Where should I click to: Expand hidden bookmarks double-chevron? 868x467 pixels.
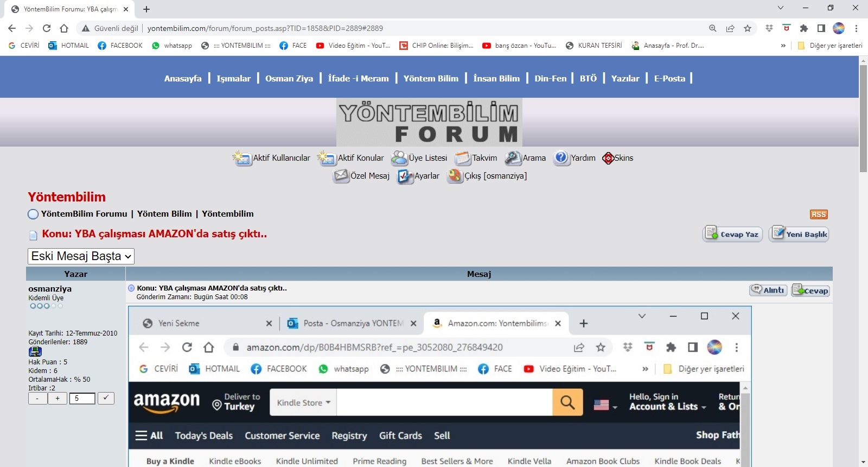[783, 46]
